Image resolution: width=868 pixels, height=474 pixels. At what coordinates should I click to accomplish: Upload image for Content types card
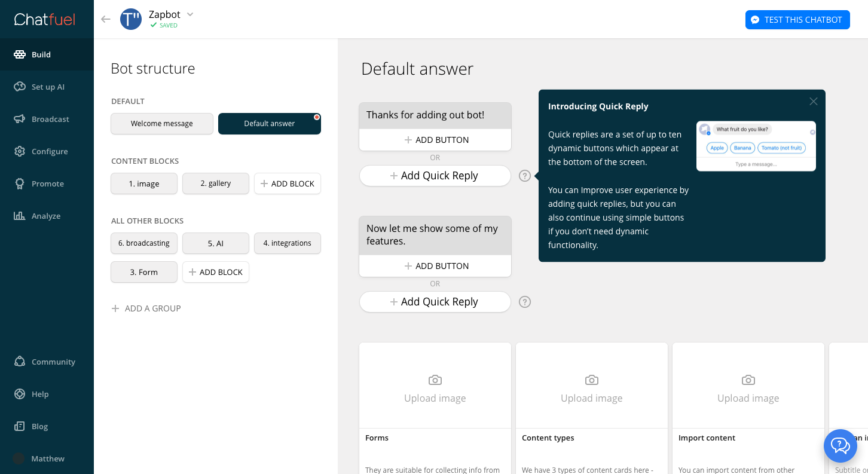tap(592, 386)
